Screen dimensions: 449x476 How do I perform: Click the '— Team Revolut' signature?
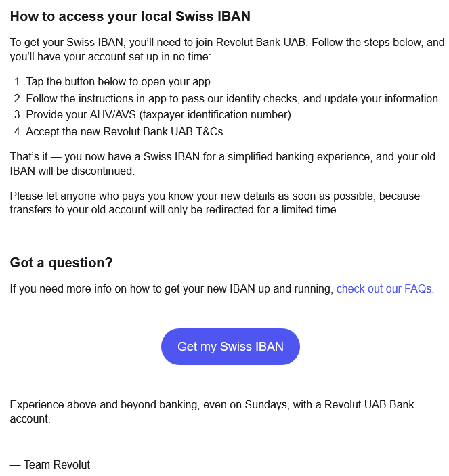click(50, 464)
